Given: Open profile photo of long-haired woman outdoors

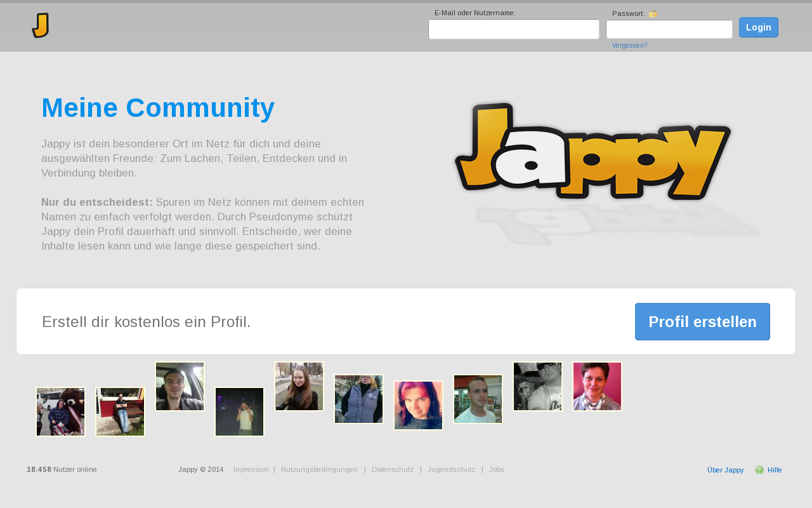Looking at the screenshot, I should tap(299, 386).
